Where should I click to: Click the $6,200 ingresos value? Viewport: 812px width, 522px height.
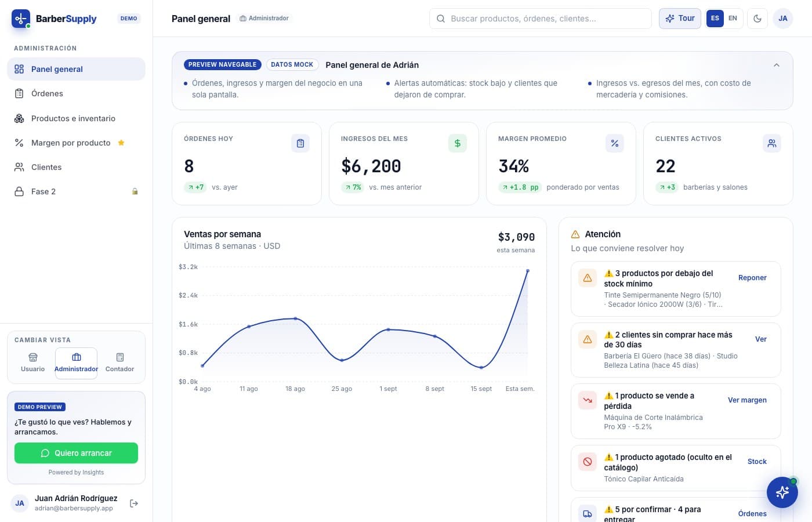click(x=371, y=166)
